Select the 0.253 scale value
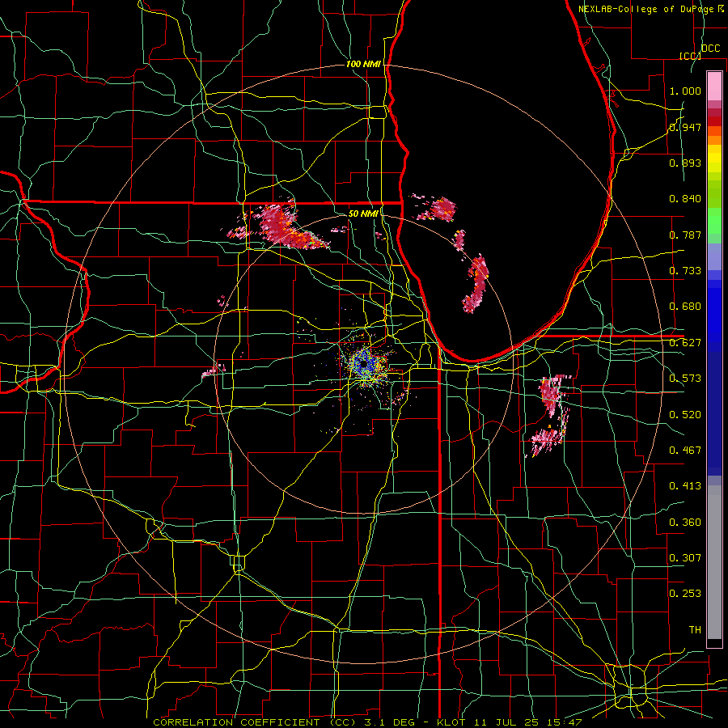Screen dimensions: 728x728 coord(685,594)
